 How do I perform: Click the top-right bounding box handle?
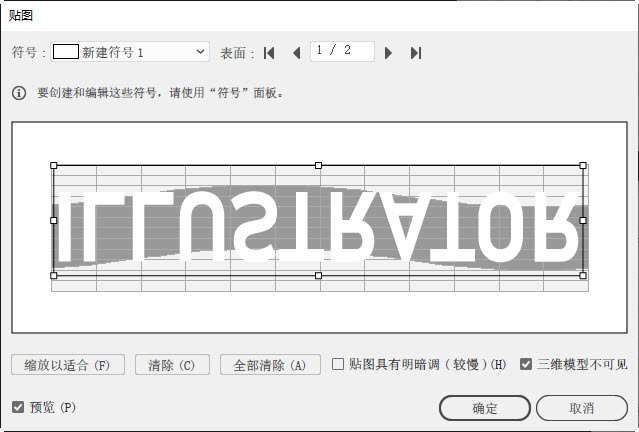click(583, 165)
